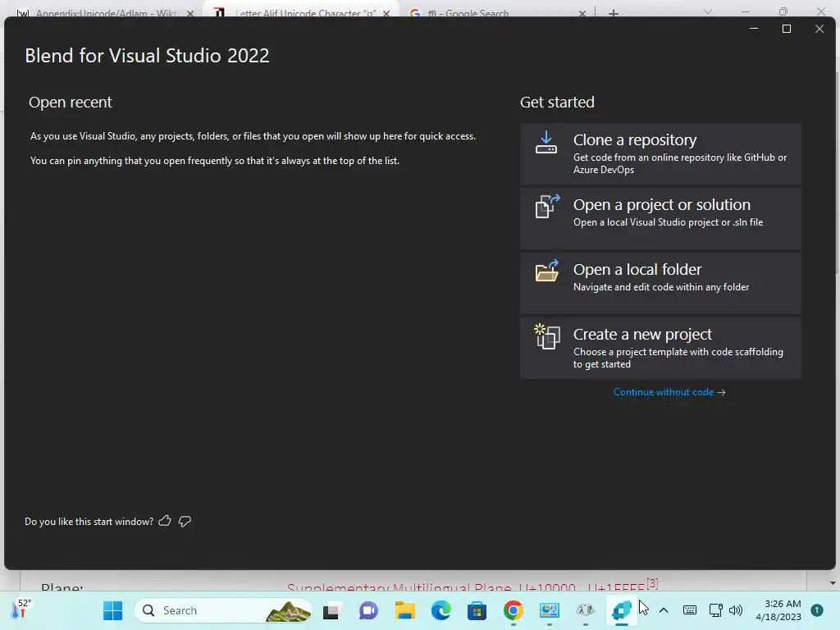Screen dimensions: 840x630
Task: Open the notification badge in taskbar
Action: [x=816, y=610]
